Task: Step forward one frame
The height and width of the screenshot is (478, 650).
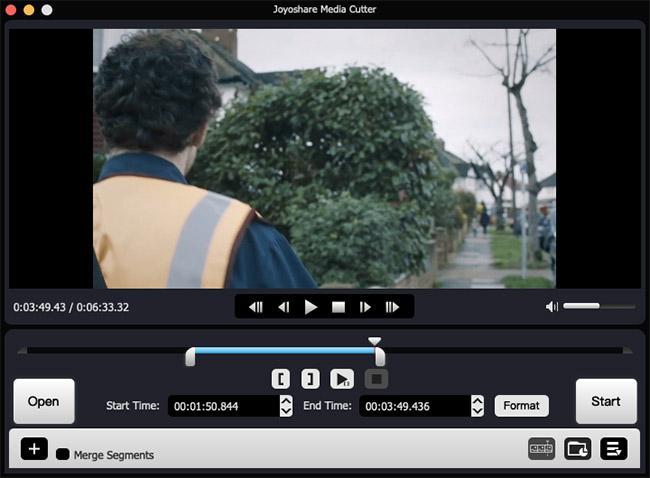Action: (x=365, y=307)
